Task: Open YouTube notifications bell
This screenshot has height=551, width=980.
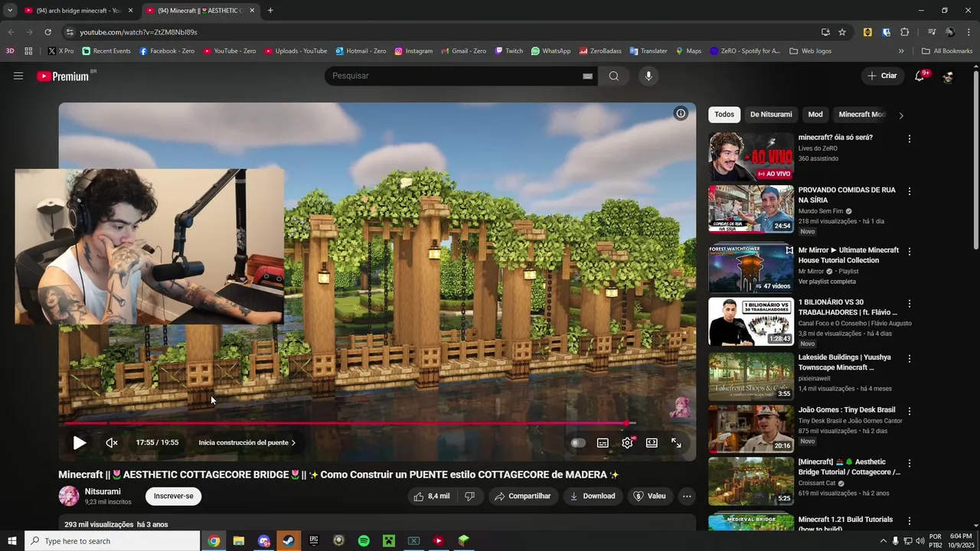Action: point(920,76)
